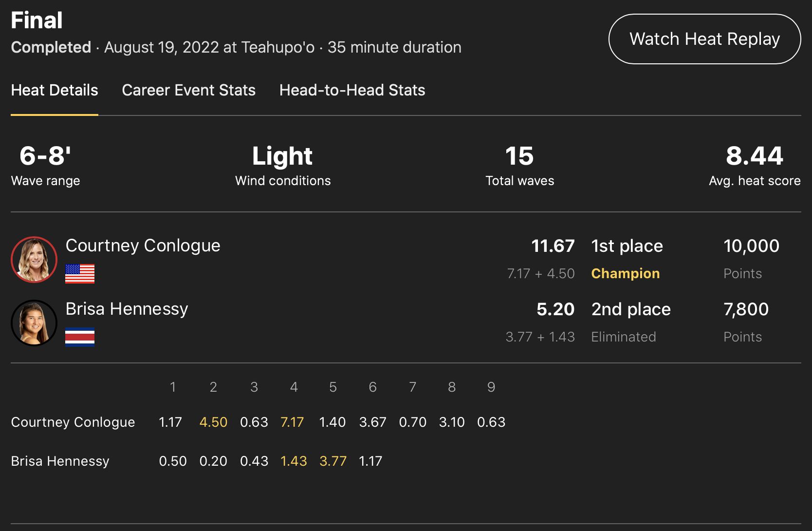Click the 8.44 average heat score
Screen dimensions: 812x531
(754, 156)
